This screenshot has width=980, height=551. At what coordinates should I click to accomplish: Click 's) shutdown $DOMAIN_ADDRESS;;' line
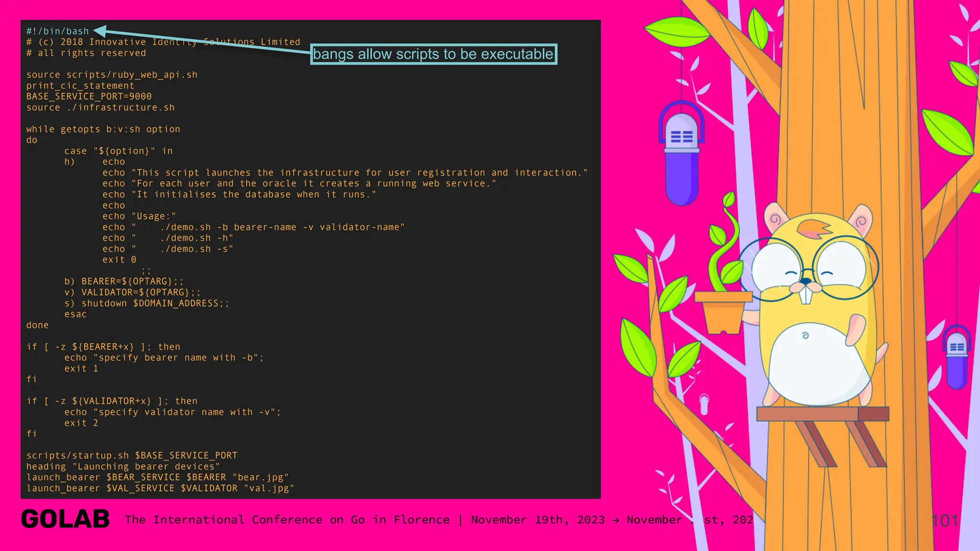coord(147,303)
